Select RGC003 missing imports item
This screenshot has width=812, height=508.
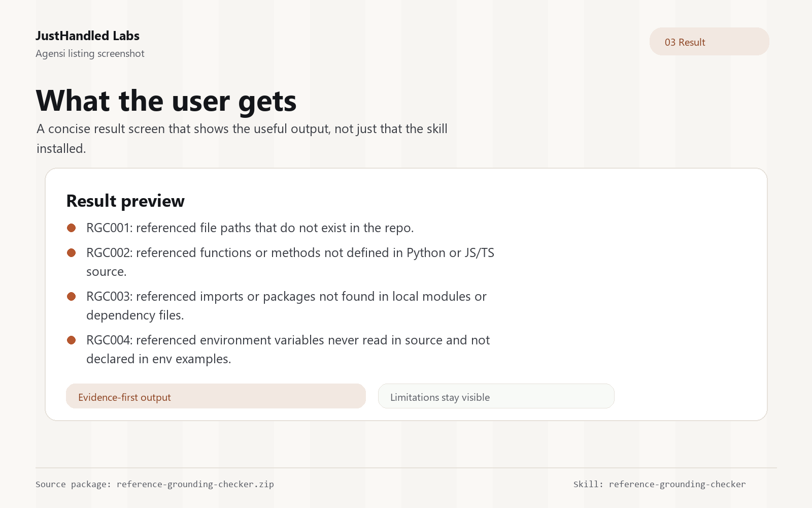(x=287, y=306)
